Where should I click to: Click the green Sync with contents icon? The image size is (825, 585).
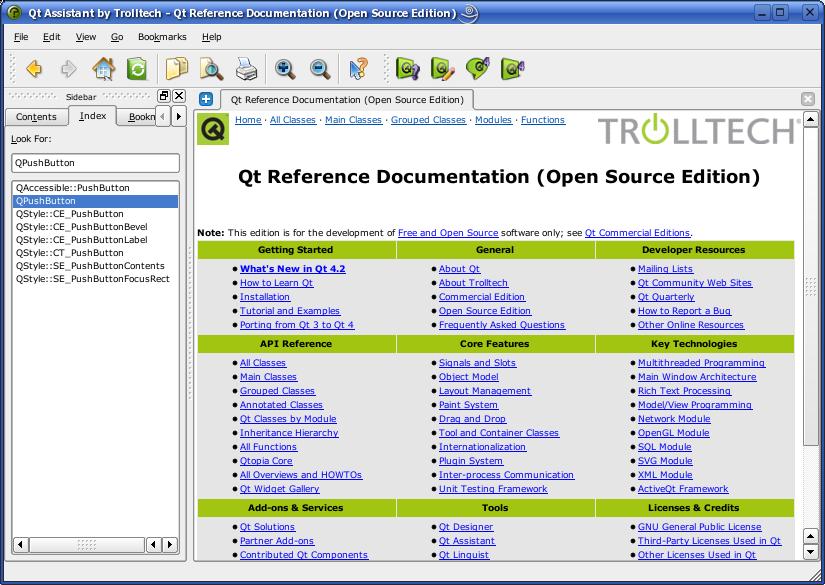point(137,69)
